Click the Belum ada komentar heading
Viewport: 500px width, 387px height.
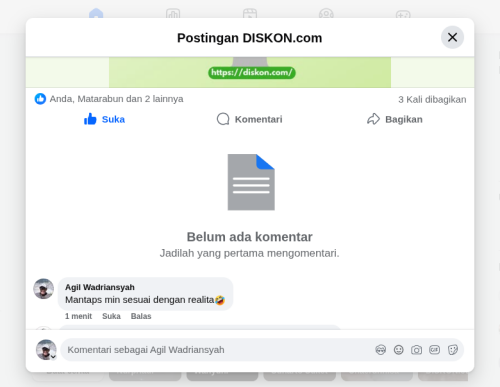pyautogui.click(x=250, y=237)
